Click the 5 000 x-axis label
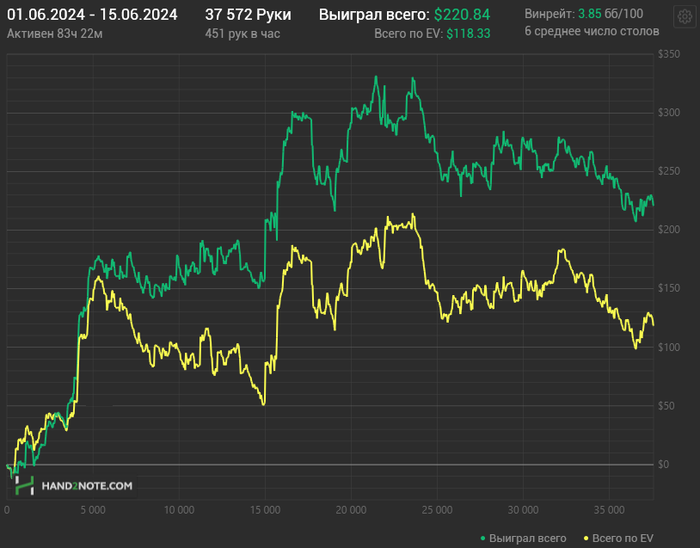The width and height of the screenshot is (700, 548). tap(93, 510)
